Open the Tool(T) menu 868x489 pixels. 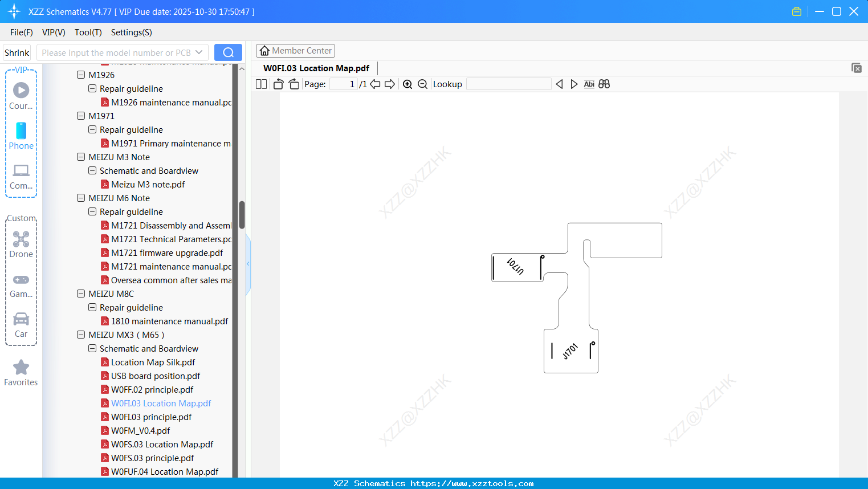pos(88,32)
